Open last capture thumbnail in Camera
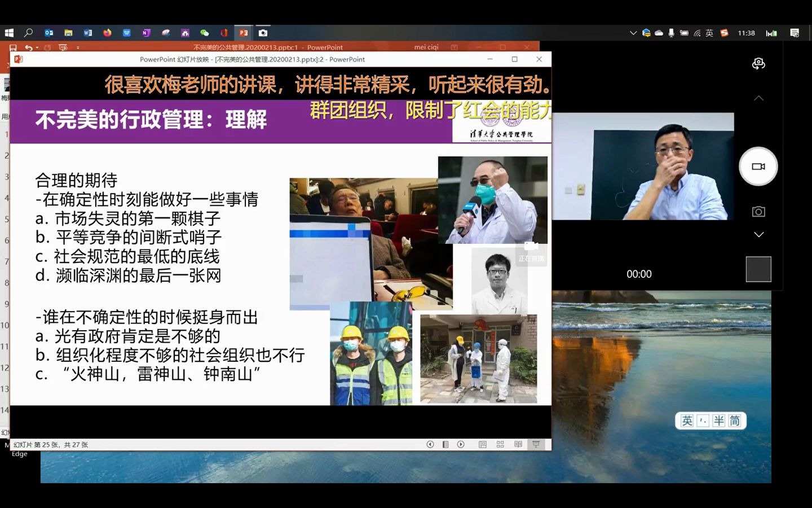 758,269
